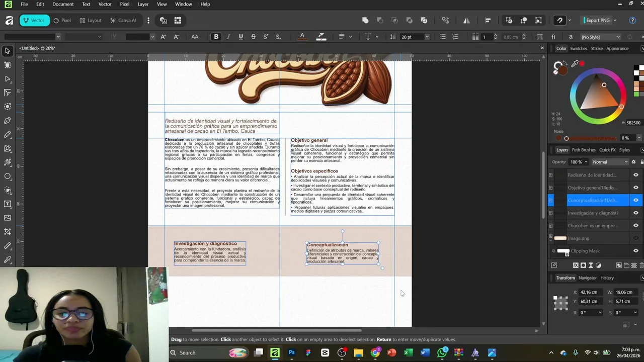
Task: Open the Layer menu
Action: click(x=143, y=4)
